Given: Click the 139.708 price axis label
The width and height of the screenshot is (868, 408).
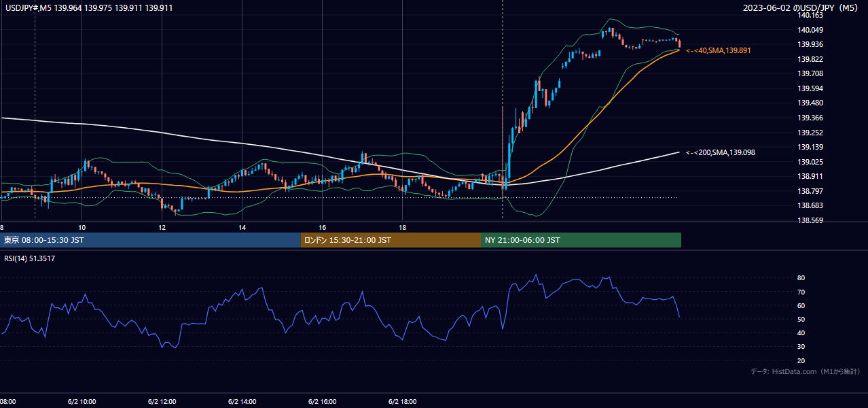Looking at the screenshot, I should coord(811,73).
